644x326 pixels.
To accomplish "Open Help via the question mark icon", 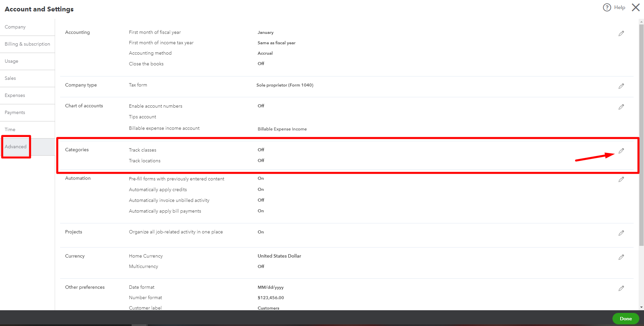I will pyautogui.click(x=606, y=7).
